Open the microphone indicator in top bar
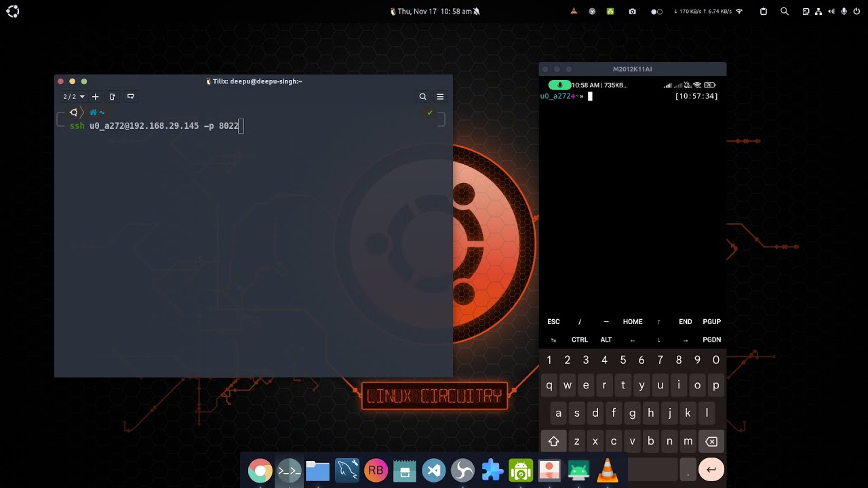868x488 pixels. pos(844,12)
